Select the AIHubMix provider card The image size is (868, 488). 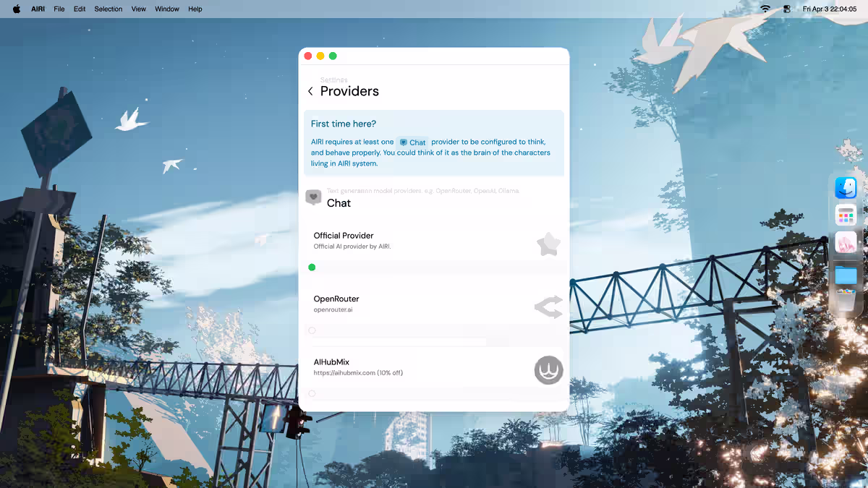(x=434, y=374)
